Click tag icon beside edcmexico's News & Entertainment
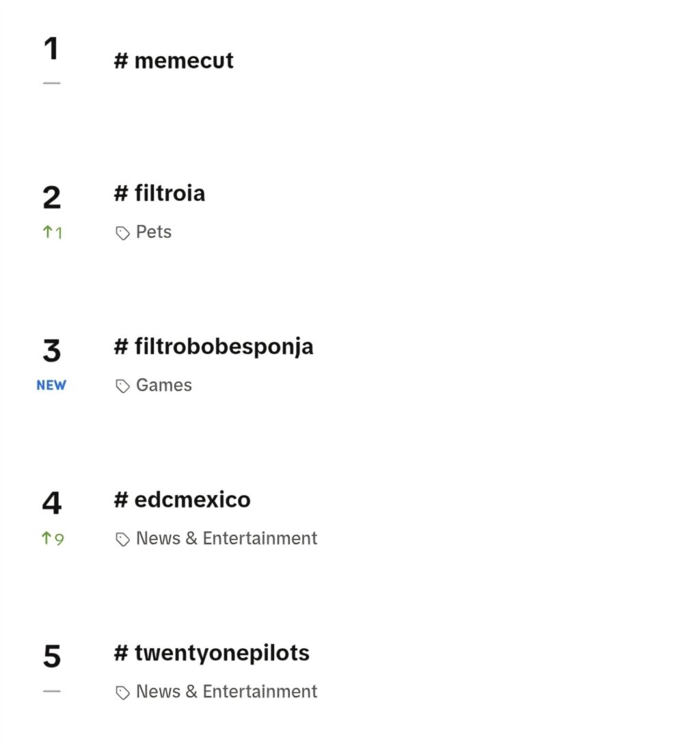The height and width of the screenshot is (748, 700). (x=122, y=539)
